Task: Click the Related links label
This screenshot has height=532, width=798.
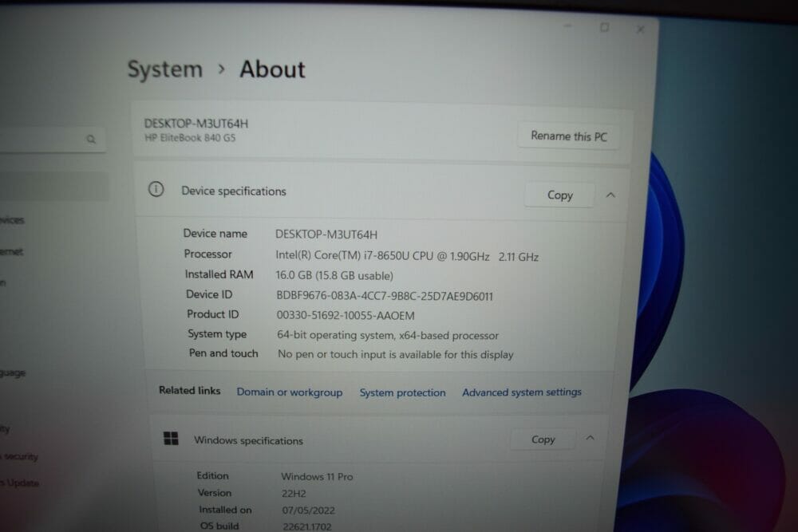Action: click(189, 390)
